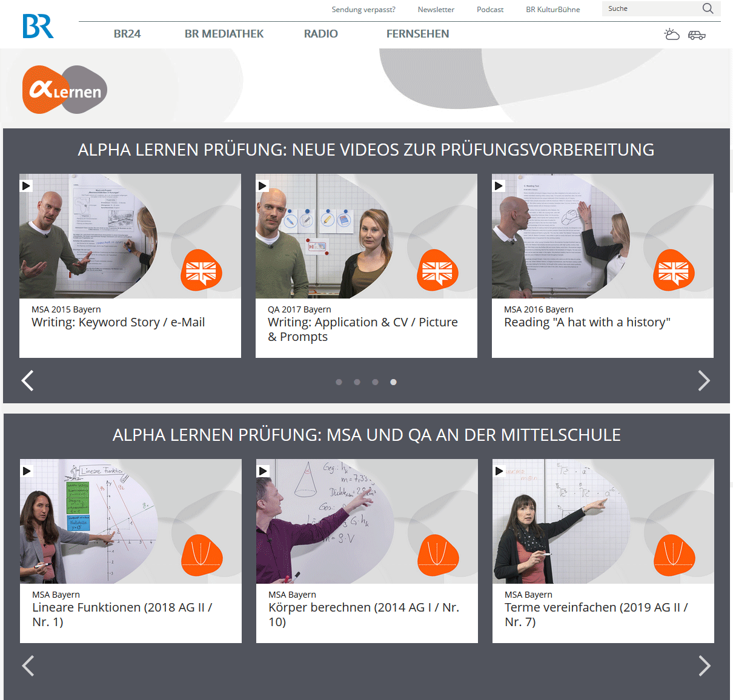Click the alpha Lernen logo
733x700 pixels.
[65, 90]
